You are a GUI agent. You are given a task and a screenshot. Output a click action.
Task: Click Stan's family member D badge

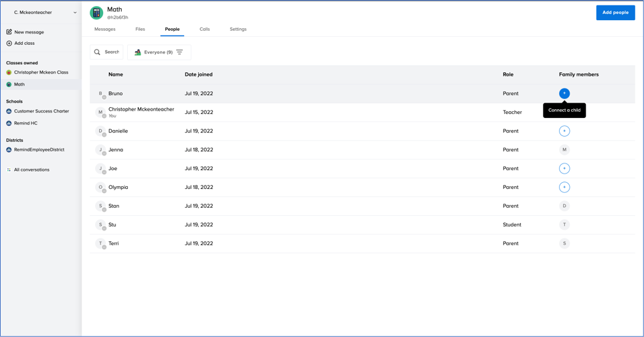pos(564,206)
